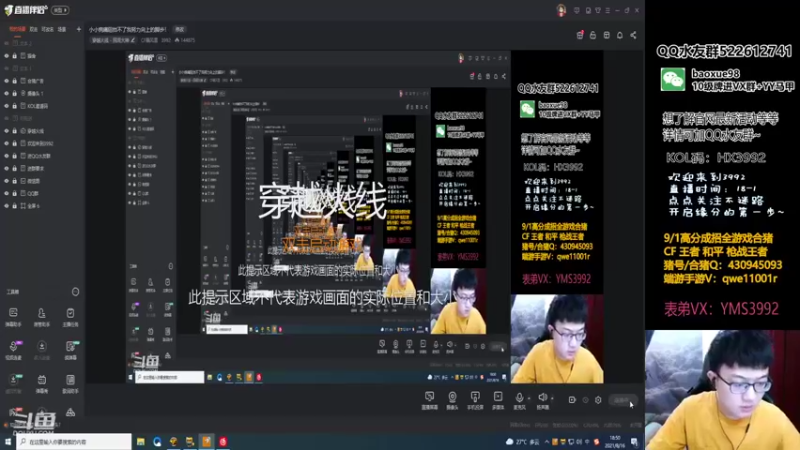Screen dimensions: 800x450
Task: Open the blue browser icon on taskbar
Action: [157, 442]
